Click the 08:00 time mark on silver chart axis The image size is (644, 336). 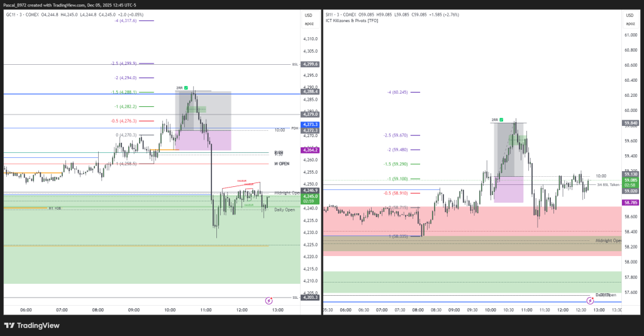tap(418, 310)
